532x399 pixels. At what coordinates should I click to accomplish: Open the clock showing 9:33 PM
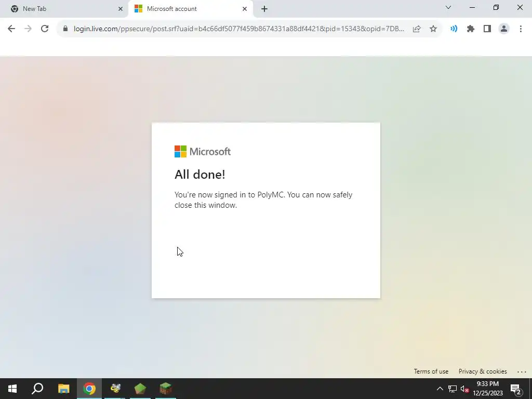click(x=488, y=389)
